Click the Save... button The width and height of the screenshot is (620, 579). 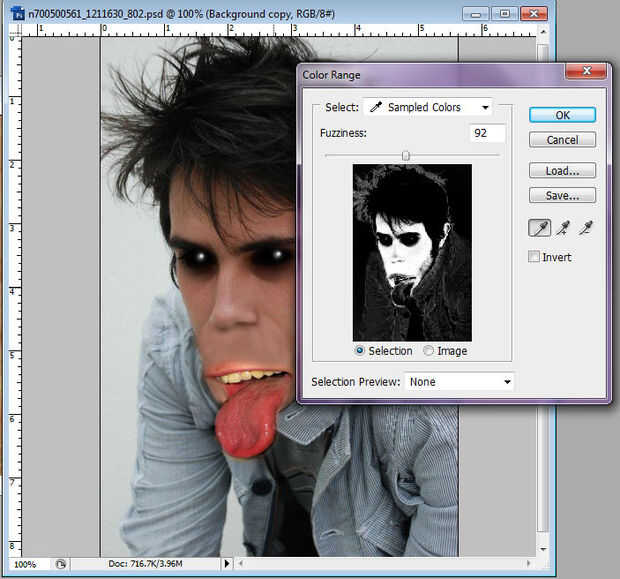[x=562, y=195]
